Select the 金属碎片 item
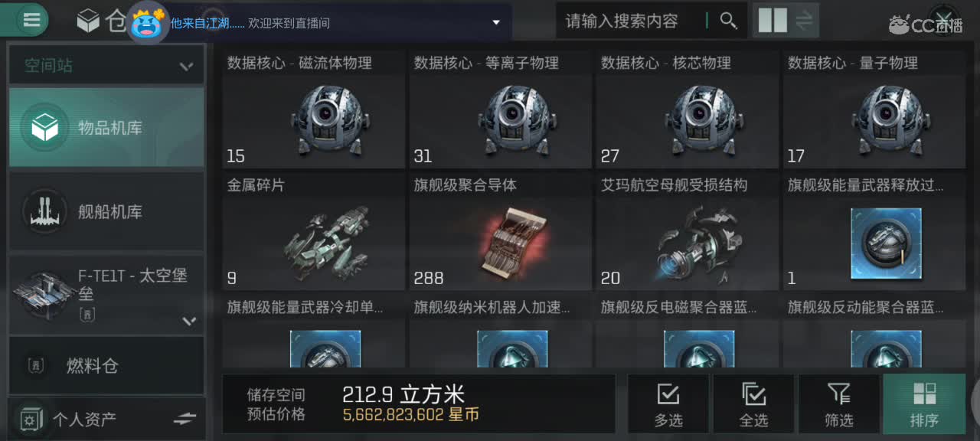980x441 pixels. 313,234
